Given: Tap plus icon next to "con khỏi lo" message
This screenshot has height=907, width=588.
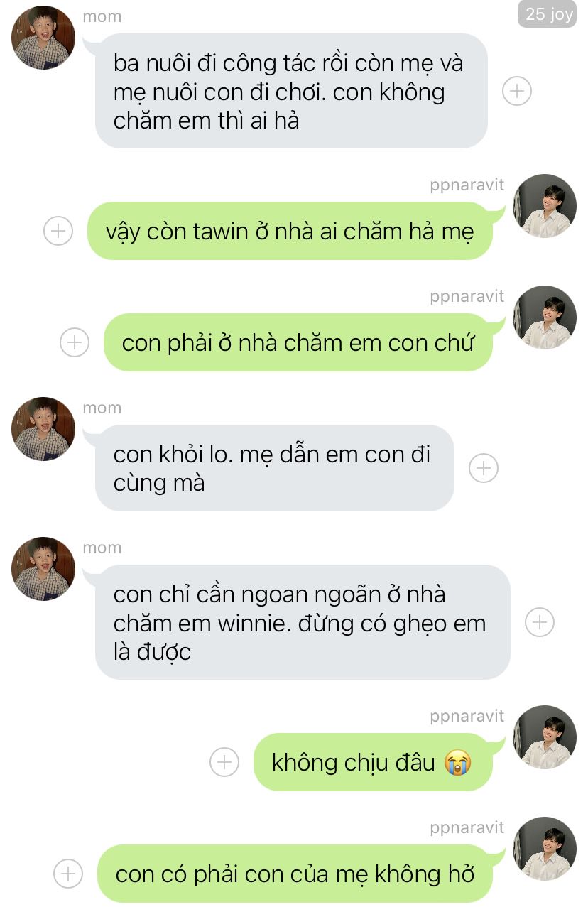Looking at the screenshot, I should coord(484,468).
